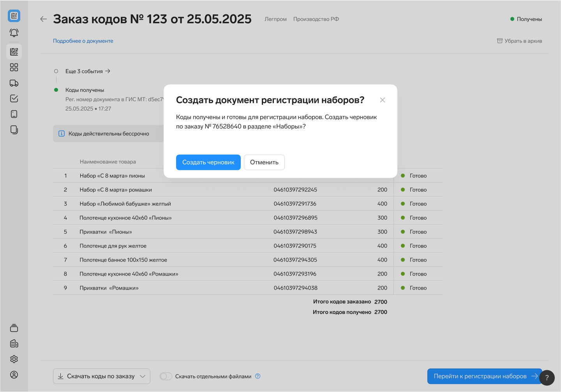The image size is (561, 392).
Task: Toggle "Скачать отдельными файлами" switch
Action: (166, 376)
